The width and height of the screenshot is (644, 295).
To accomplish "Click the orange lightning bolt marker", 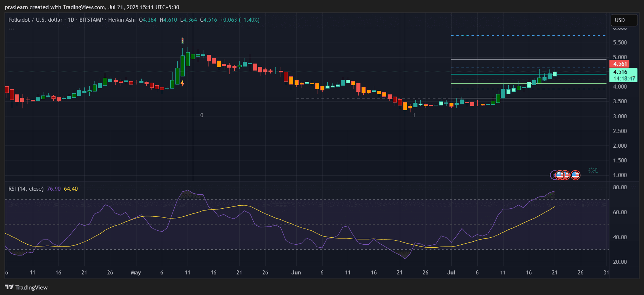I will 182,84.
